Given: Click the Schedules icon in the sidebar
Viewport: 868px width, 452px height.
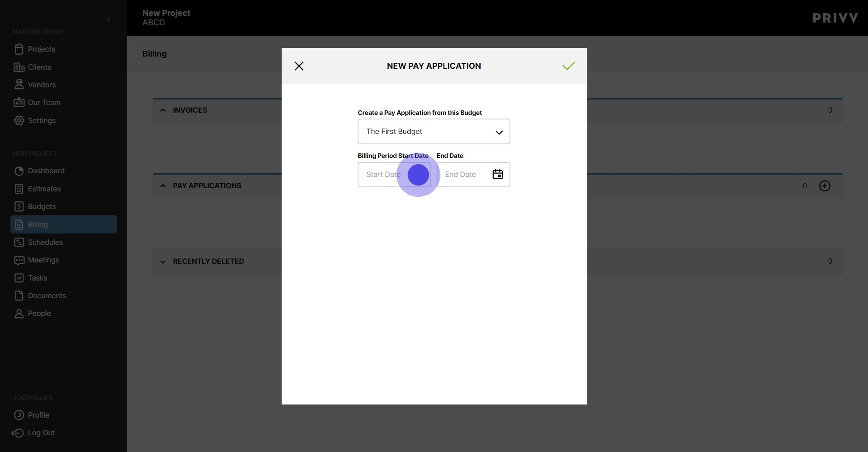Looking at the screenshot, I should tap(19, 242).
